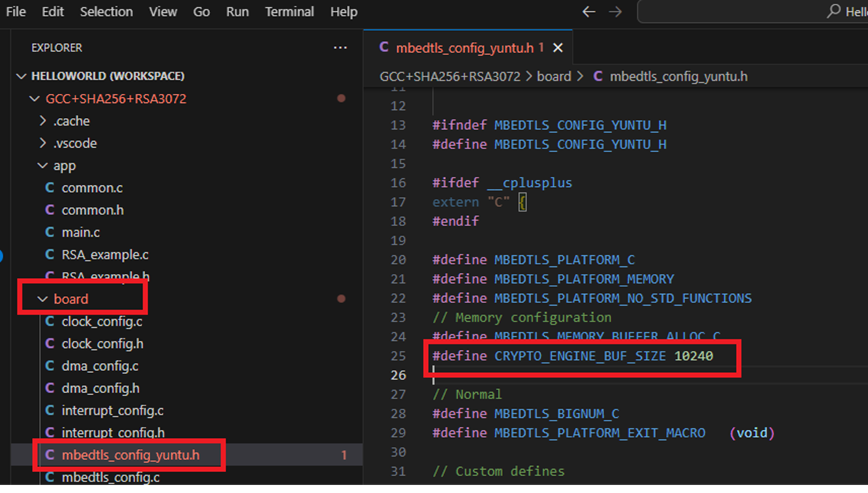Open the Go menu
Image resolution: width=868 pixels, height=493 pixels.
tap(202, 12)
